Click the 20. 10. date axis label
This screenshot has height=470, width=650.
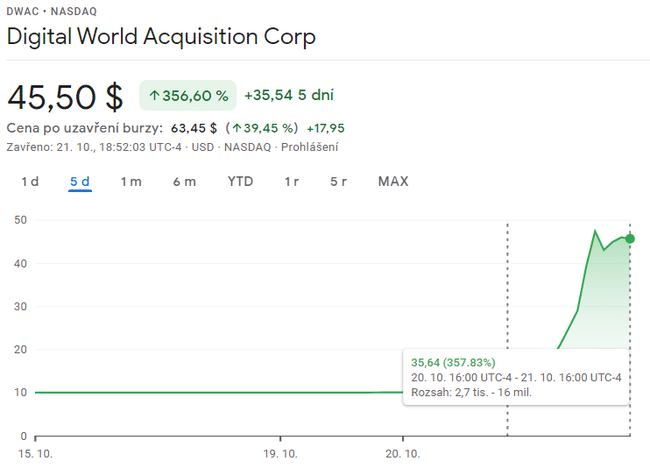403,453
